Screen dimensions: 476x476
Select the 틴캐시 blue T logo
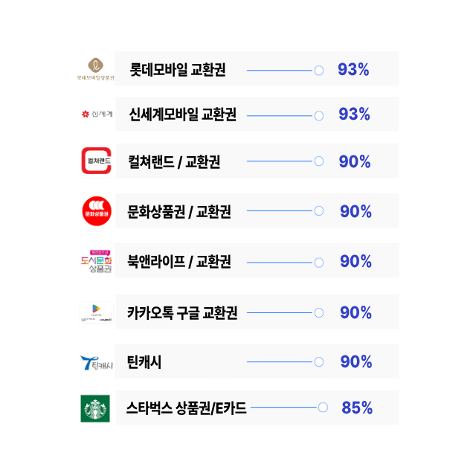point(95,362)
